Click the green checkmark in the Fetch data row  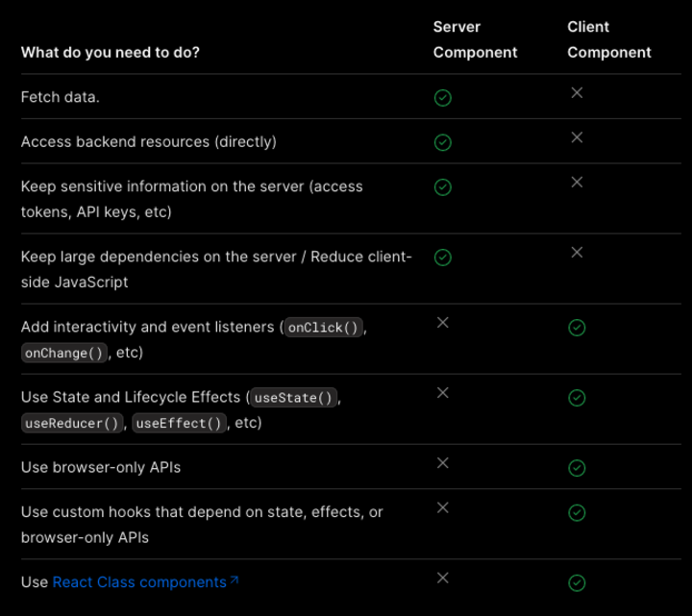[443, 97]
